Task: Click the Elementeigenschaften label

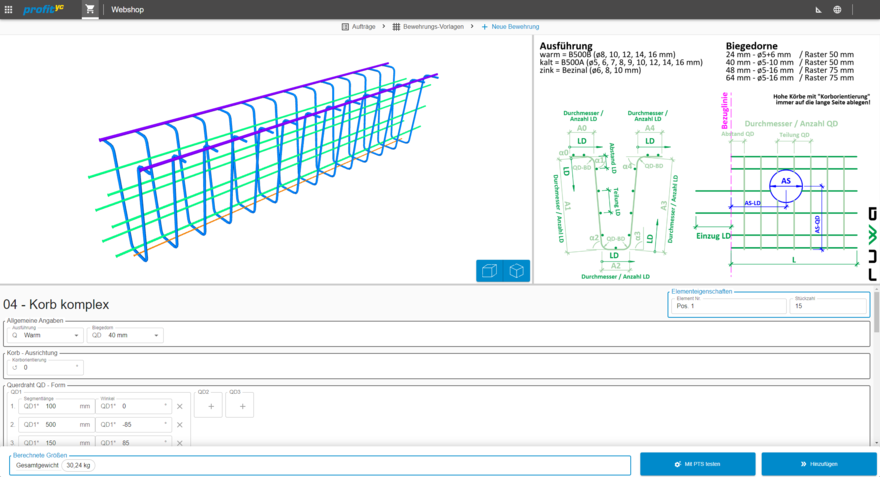Action: click(702, 291)
